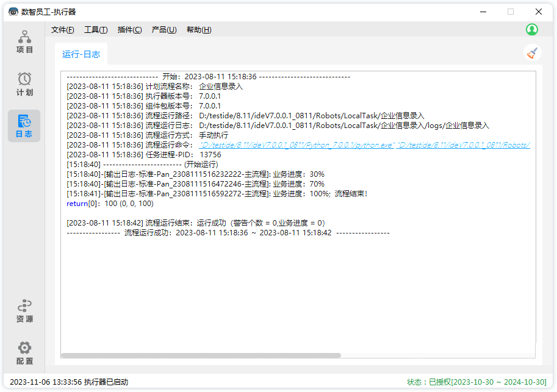Open the 配置 (Settings) gear icon
The image size is (557, 392).
coord(24,353)
